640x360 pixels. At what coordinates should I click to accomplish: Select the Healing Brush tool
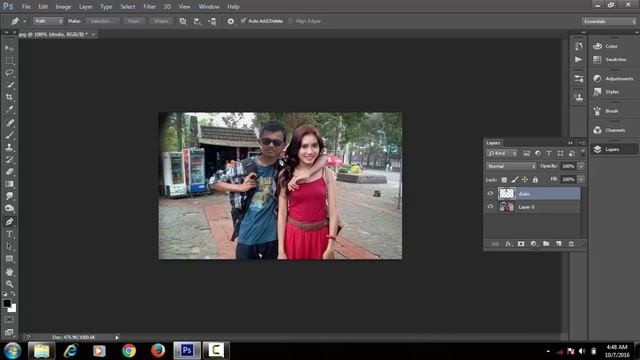9,122
